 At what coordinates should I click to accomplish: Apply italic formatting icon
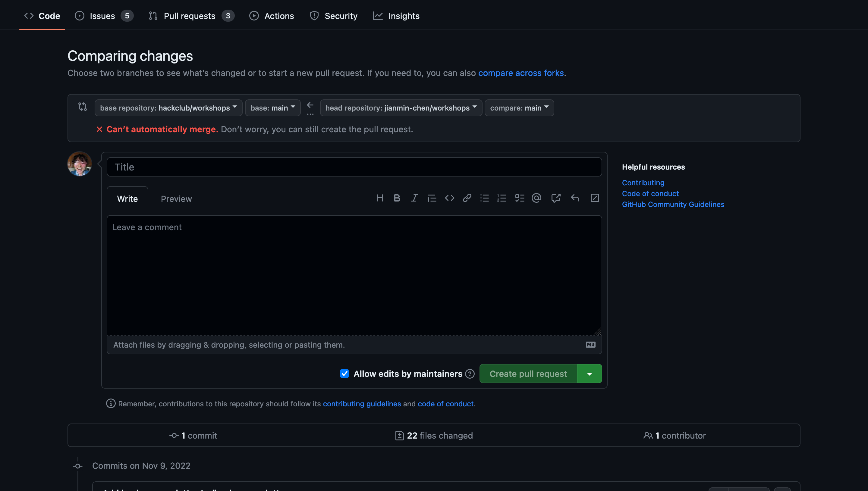(414, 198)
